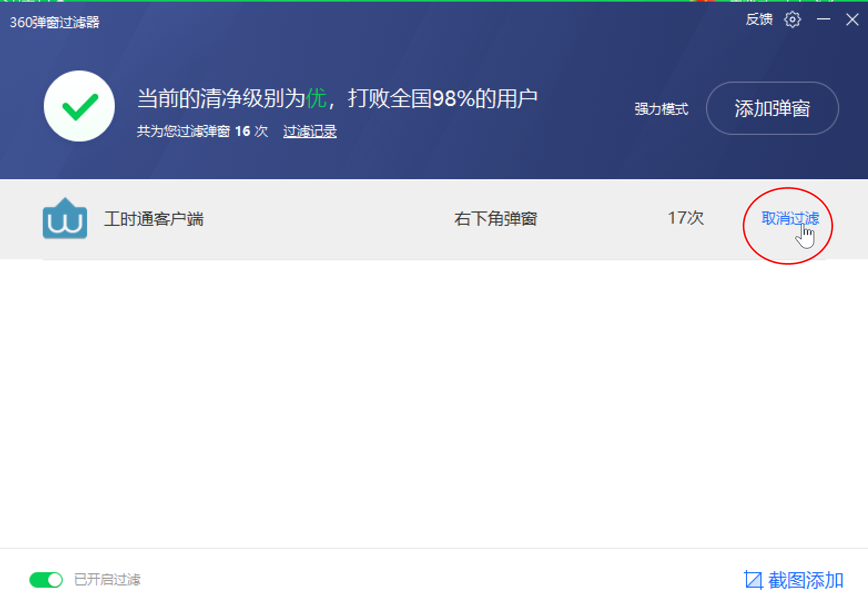Click the 17次 count value
This screenshot has height=611, width=868.
686,218
